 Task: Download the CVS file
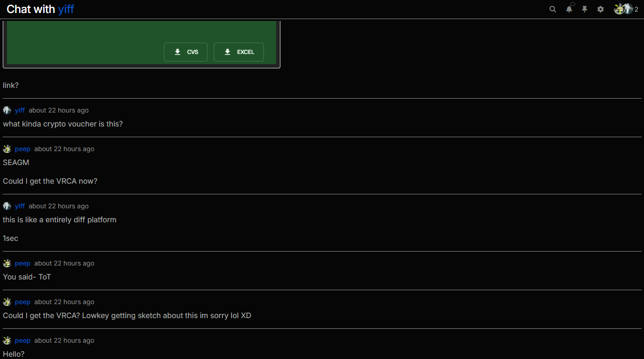click(186, 52)
